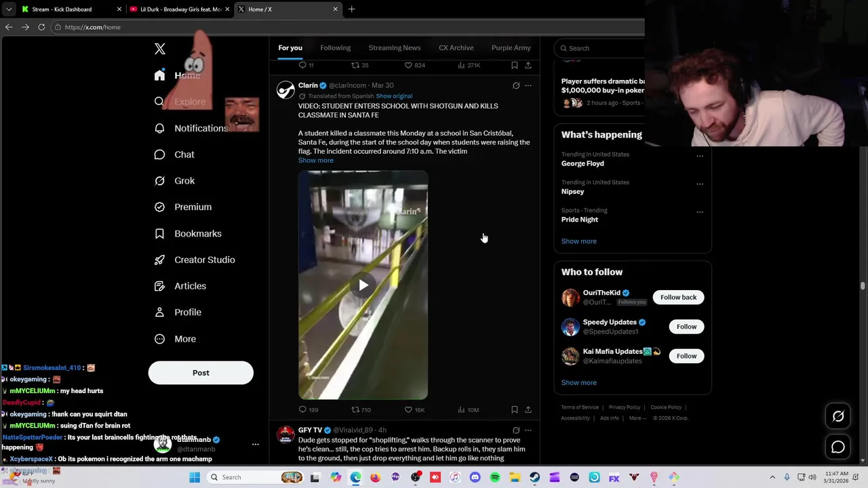
Task: Open the three-dot menu on Clarín post
Action: (x=528, y=85)
